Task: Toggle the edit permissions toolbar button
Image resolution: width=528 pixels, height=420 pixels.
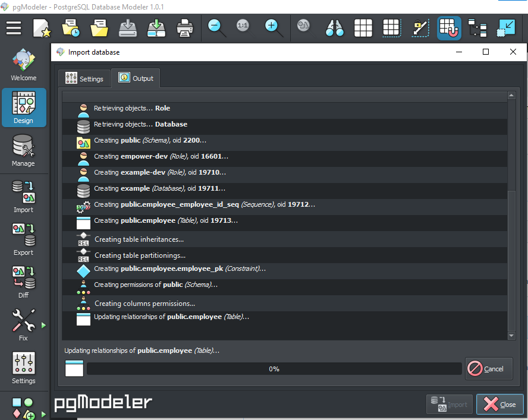Action: pos(420,27)
